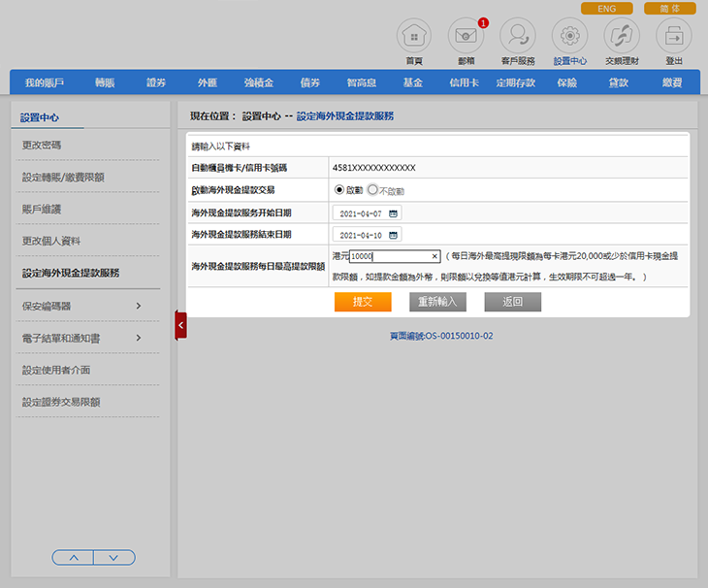Click the 首頁 home icon
Viewport: 708px width, 588px height.
tap(414, 36)
